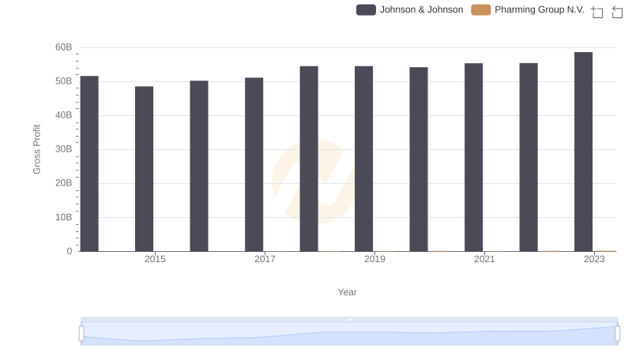Click the Pharming Group orange legend swatch

(x=481, y=9)
